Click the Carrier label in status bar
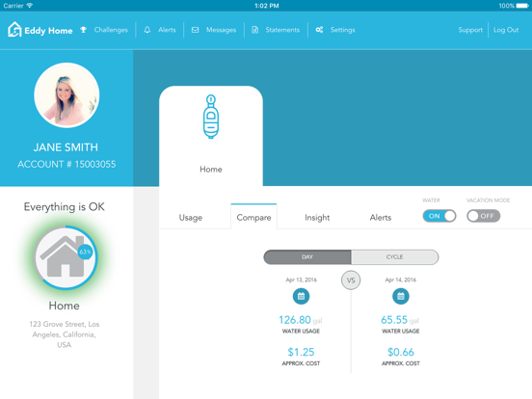Screen dimensions: 532x399 pos(13,6)
